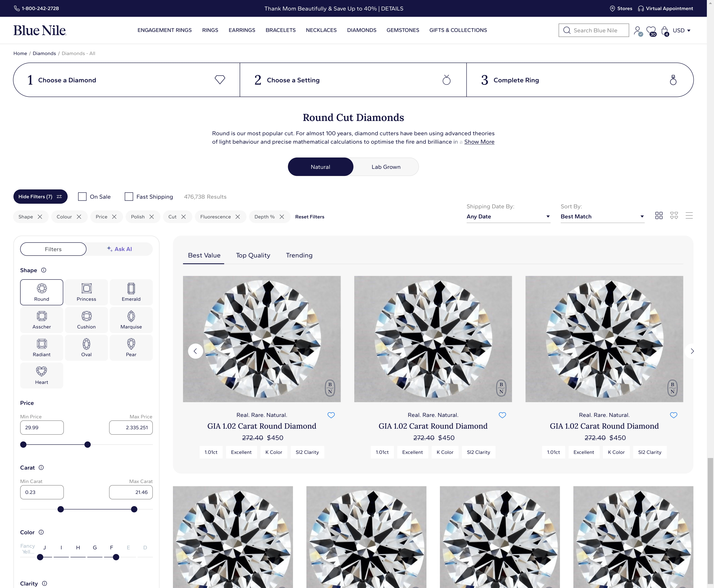Click Reset Filters
The height and width of the screenshot is (588, 714).
pos(310,217)
